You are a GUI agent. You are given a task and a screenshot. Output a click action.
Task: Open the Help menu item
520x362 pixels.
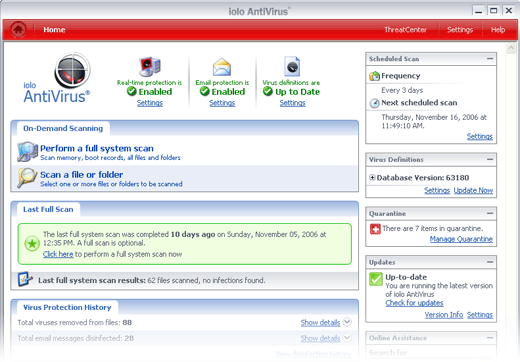498,30
